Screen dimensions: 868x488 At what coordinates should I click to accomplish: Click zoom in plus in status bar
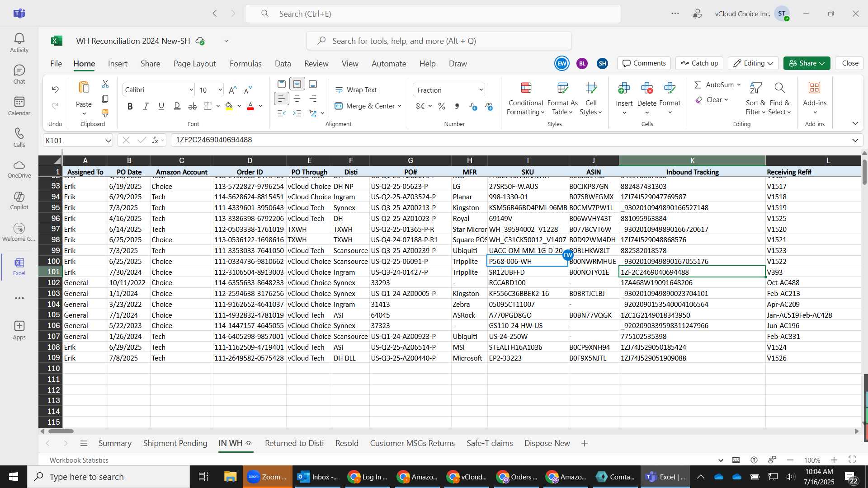tap(834, 460)
